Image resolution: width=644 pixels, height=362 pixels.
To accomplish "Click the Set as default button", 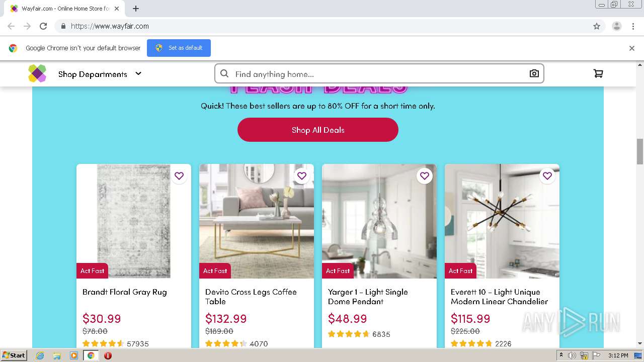I will click(x=179, y=48).
